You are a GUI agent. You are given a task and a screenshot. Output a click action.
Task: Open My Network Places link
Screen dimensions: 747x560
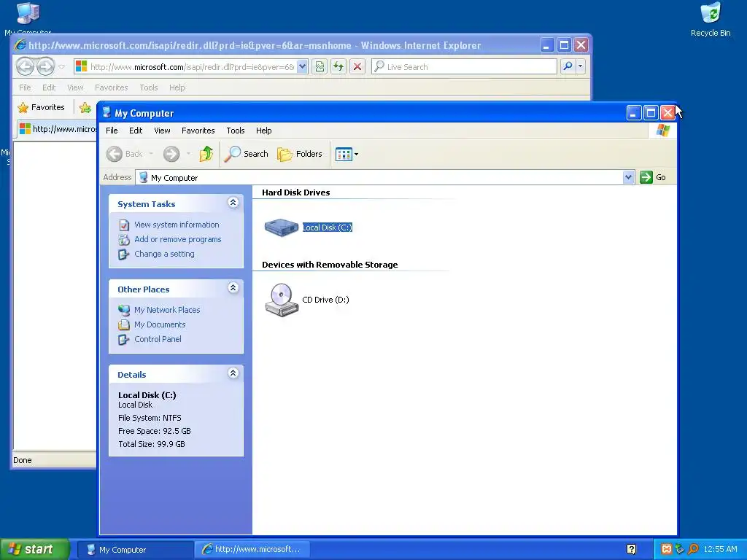pos(167,310)
